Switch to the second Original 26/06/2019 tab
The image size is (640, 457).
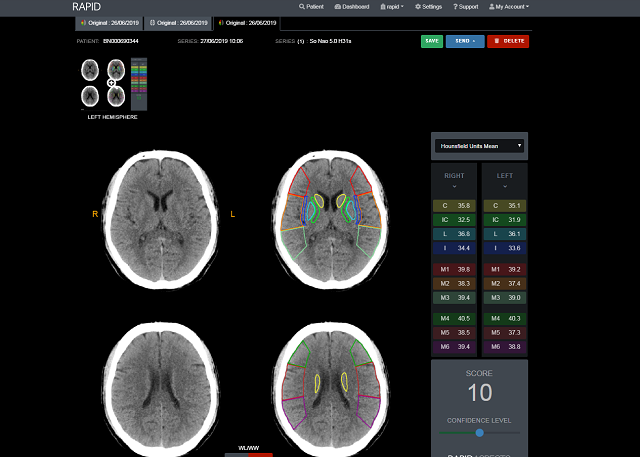[x=177, y=22]
